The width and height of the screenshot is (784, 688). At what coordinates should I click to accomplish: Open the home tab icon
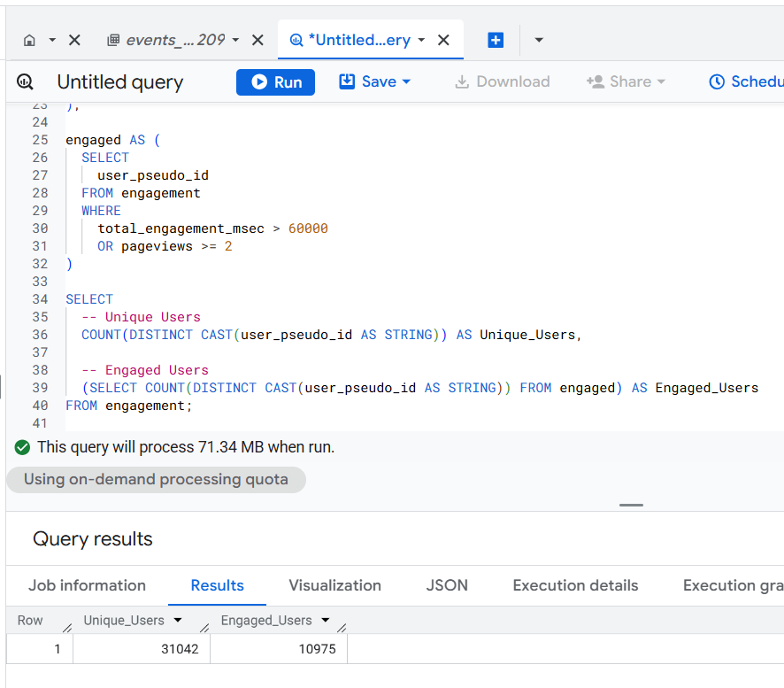[x=29, y=40]
